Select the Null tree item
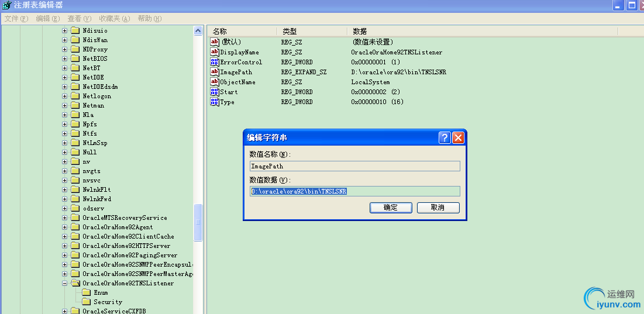This screenshot has width=644, height=314. pyautogui.click(x=89, y=152)
